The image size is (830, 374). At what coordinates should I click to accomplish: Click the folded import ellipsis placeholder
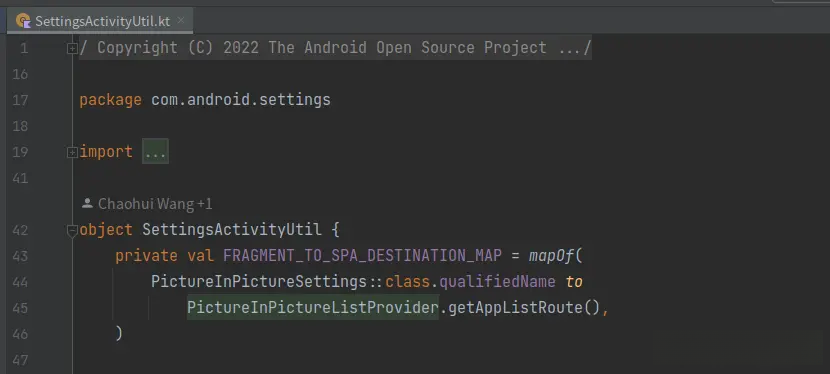pos(155,152)
